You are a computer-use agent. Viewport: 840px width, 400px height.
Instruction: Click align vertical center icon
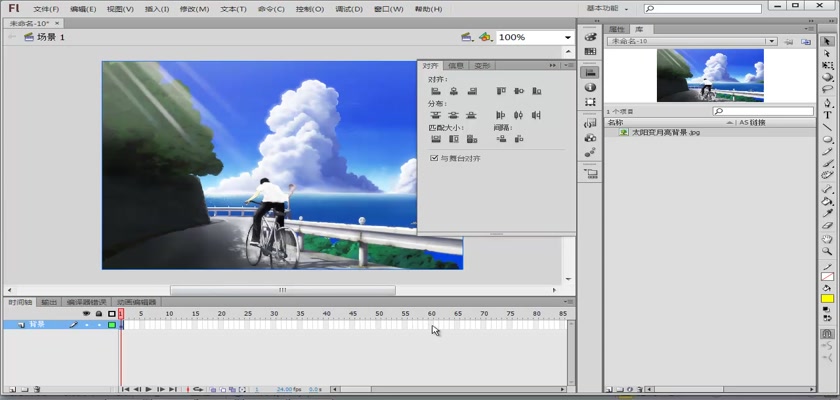coord(519,91)
